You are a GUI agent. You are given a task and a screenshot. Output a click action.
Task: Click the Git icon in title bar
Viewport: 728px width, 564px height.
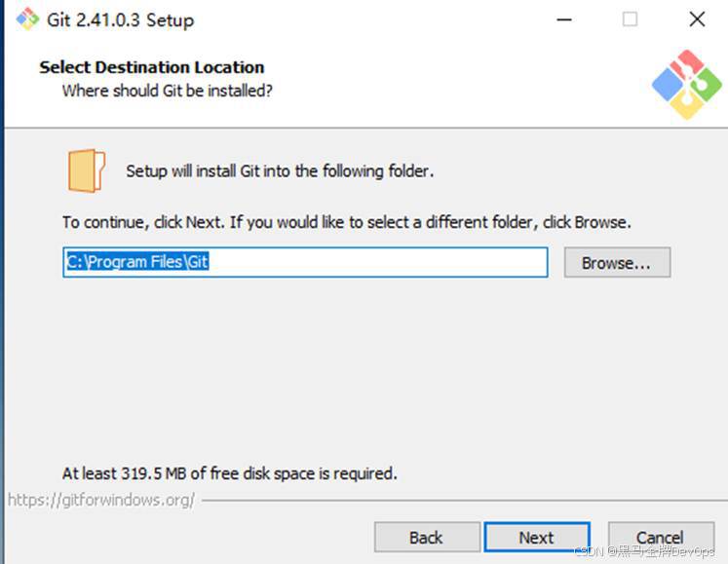[27, 19]
